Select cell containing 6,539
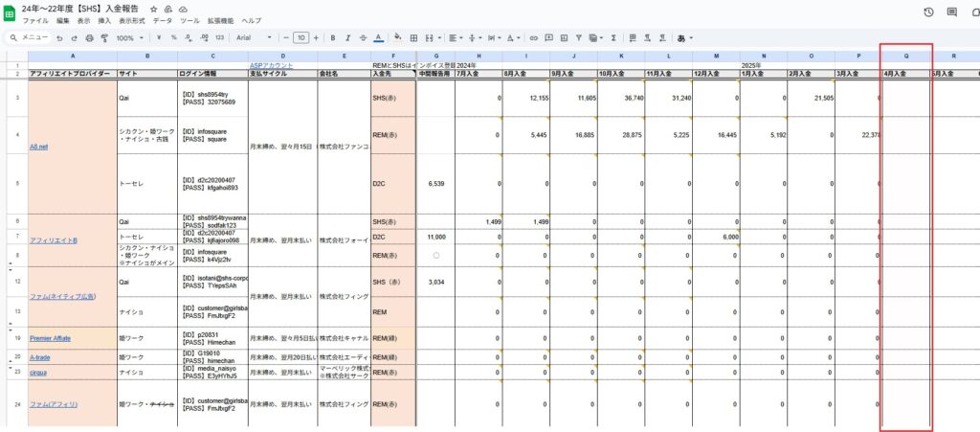This screenshot has height=432, width=980. (x=435, y=184)
